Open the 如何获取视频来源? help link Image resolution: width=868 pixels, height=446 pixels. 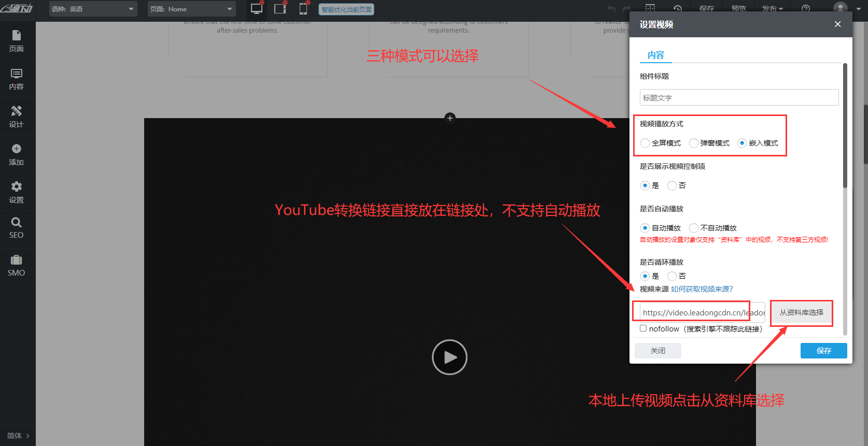[702, 289]
